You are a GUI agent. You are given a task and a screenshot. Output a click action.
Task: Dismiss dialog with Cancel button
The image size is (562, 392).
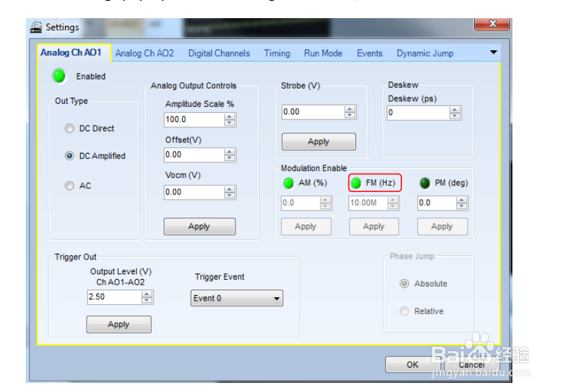(472, 364)
